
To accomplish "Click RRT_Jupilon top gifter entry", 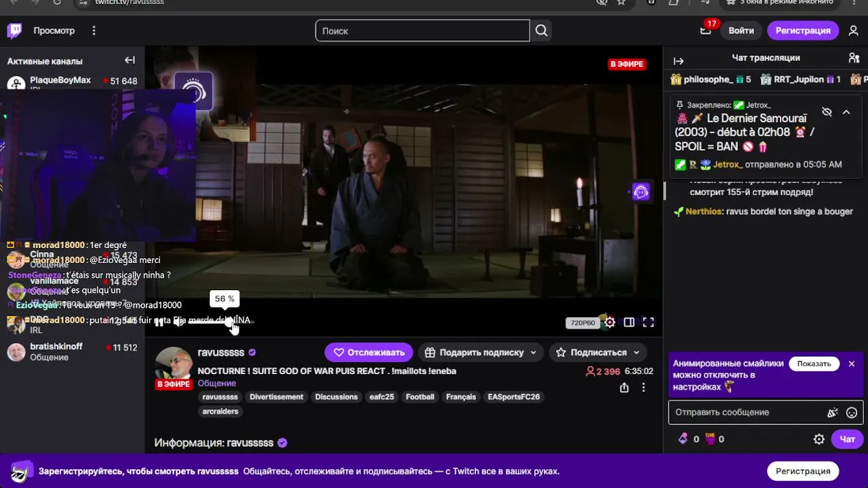I will (800, 79).
